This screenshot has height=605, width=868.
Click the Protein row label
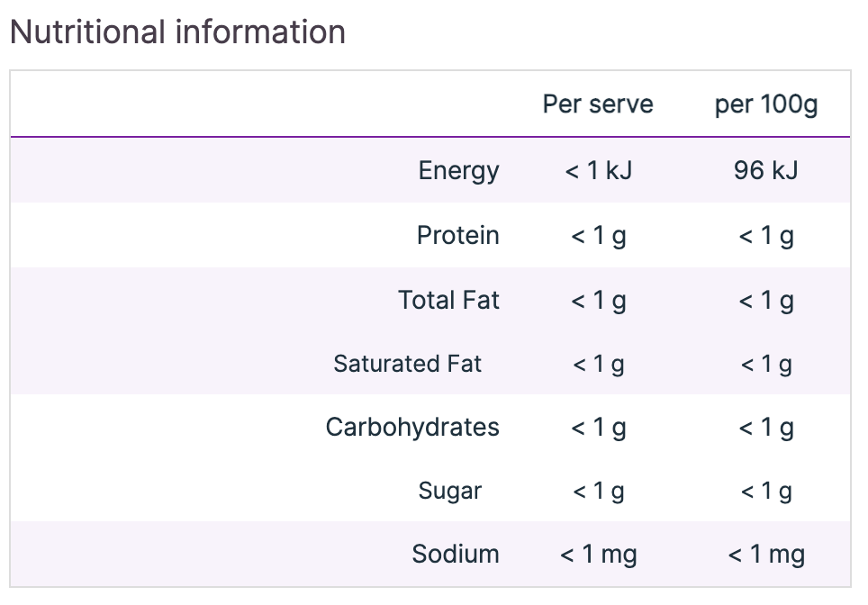point(457,236)
